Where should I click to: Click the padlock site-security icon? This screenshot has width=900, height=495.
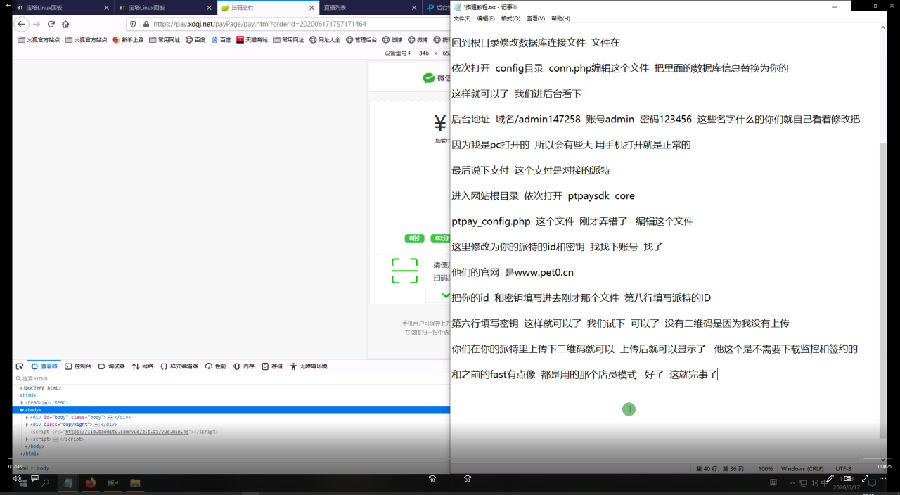[146, 24]
